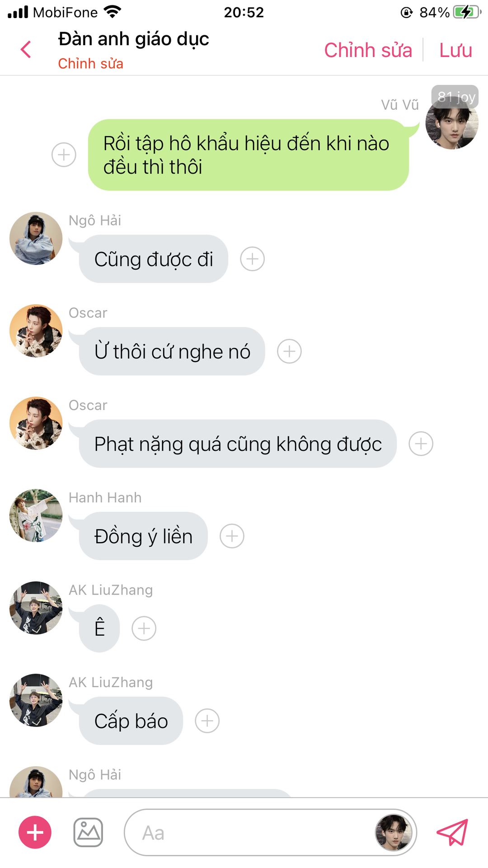Click the pink 'Chỉnh sửa' header button
488x868 pixels.
[x=368, y=50]
